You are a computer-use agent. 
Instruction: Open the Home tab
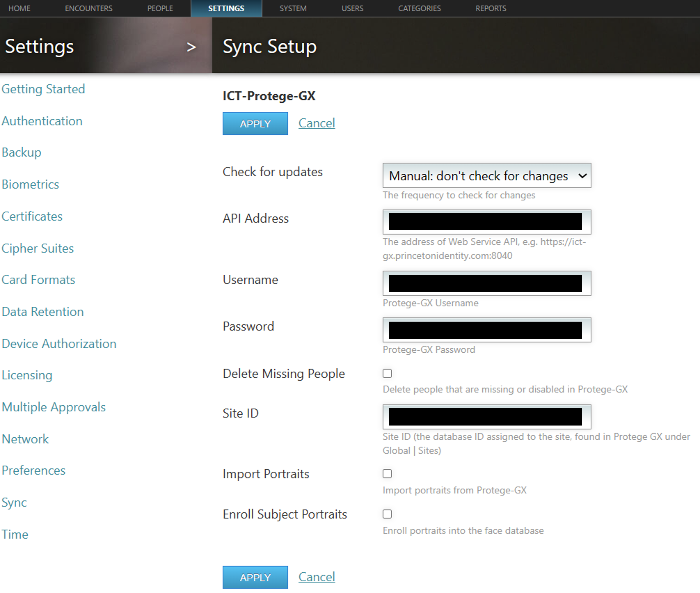[19, 8]
